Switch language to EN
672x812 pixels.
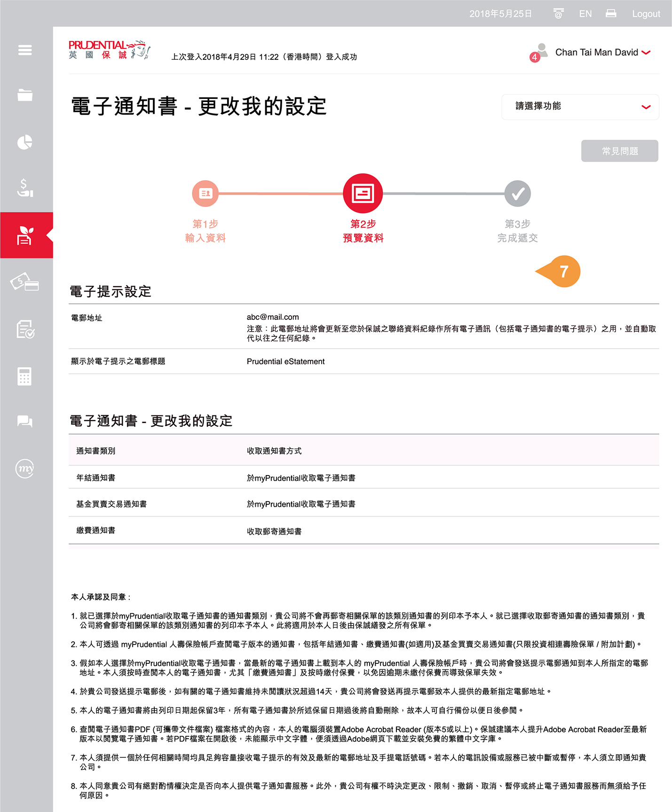tap(585, 14)
